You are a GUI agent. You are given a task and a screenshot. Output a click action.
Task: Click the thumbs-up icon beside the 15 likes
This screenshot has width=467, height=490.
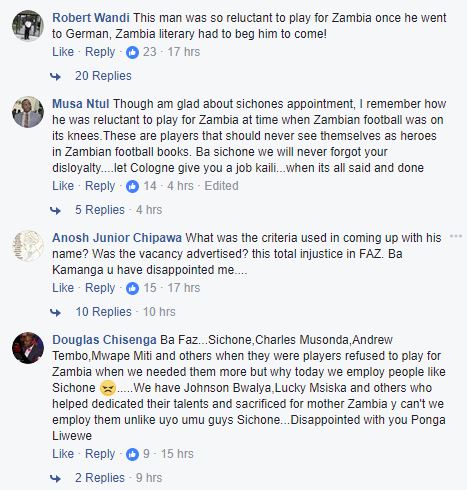[x=132, y=288]
